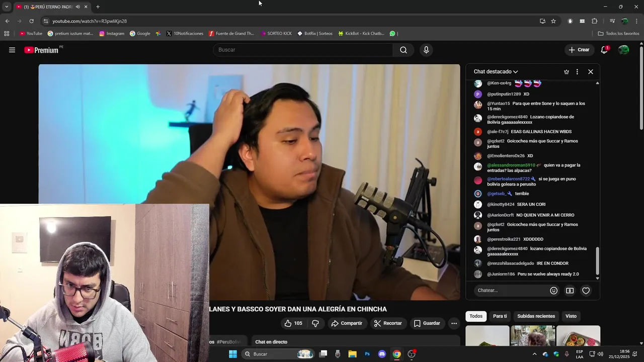Open Super Chat purchase icon

[x=570, y=291]
